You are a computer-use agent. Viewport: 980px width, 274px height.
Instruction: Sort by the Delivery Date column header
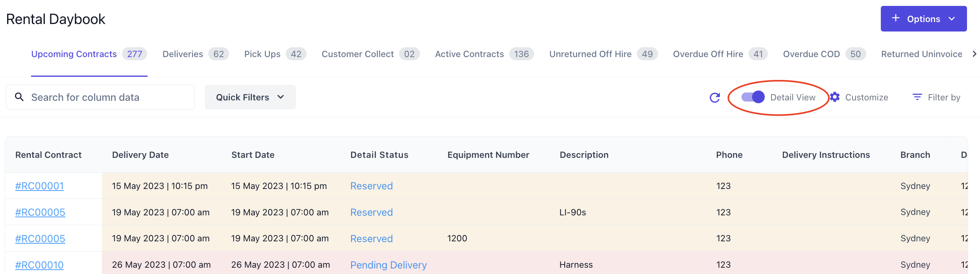(x=140, y=155)
